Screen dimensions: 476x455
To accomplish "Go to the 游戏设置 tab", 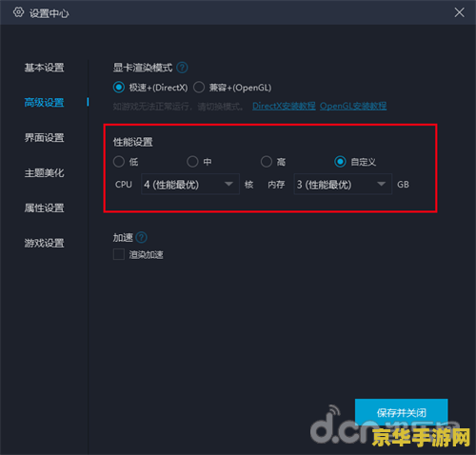I will click(45, 243).
